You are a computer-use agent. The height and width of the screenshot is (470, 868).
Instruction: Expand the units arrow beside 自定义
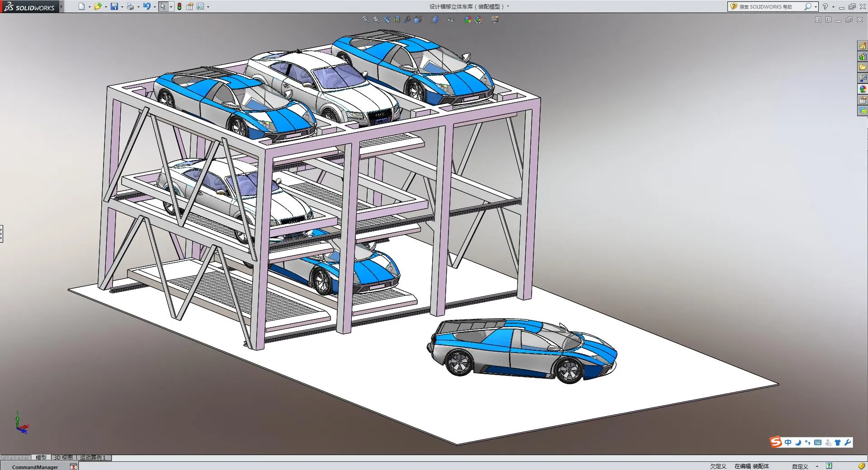[817, 466]
